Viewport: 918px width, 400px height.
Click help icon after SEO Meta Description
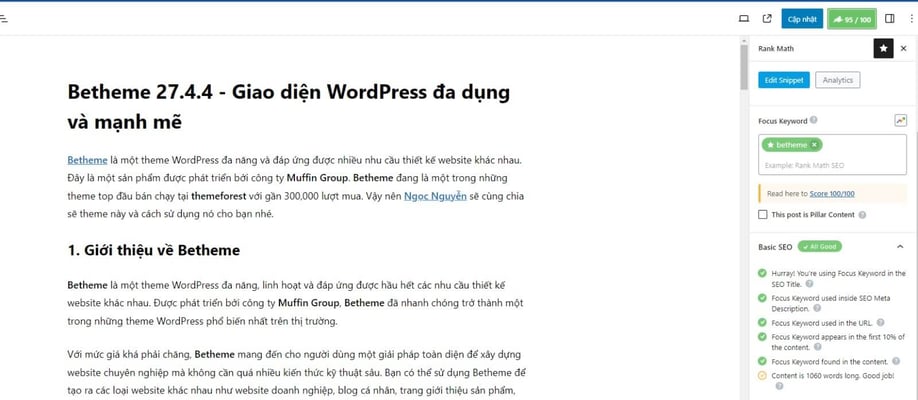click(x=817, y=308)
